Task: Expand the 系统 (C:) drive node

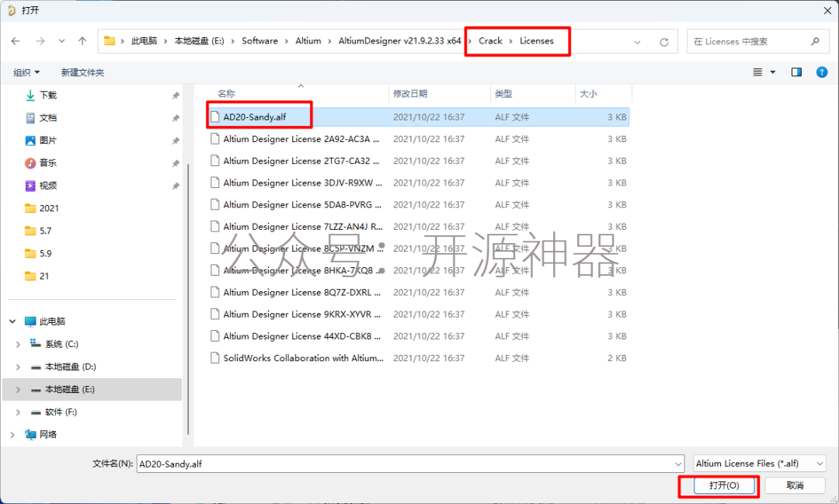Action: (18, 345)
